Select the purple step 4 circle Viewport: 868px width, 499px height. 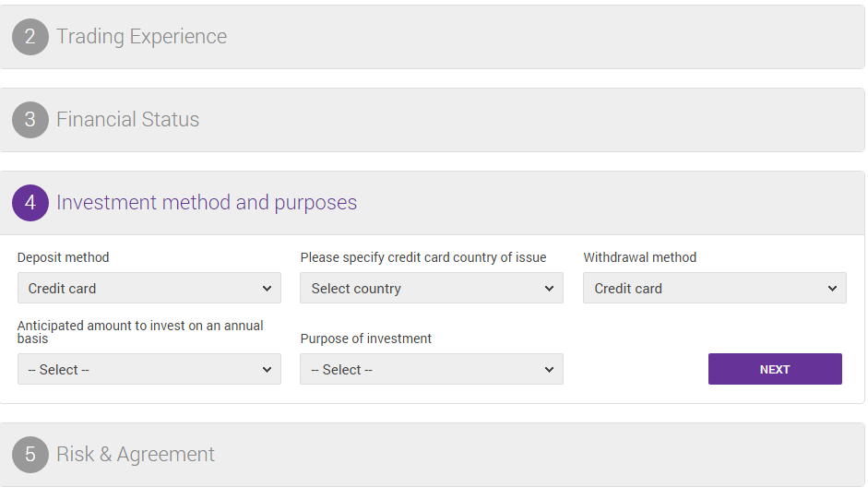30,203
